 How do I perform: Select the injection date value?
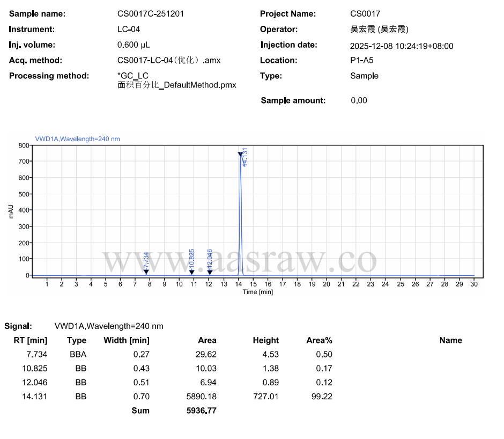[x=402, y=46]
